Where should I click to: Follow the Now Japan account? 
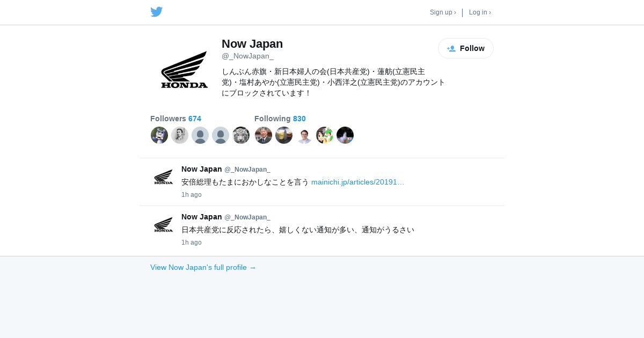click(466, 48)
